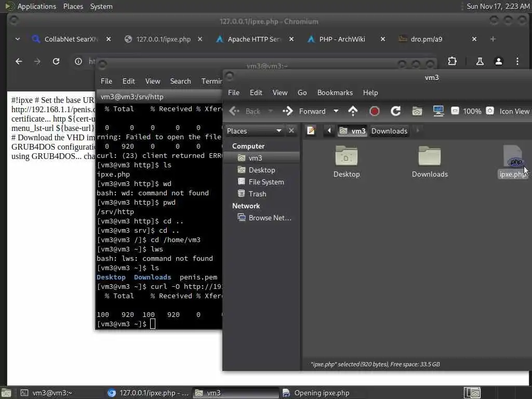Open the Computer toolbar icon
Viewport: 532px width, 399px height.
coord(438,111)
